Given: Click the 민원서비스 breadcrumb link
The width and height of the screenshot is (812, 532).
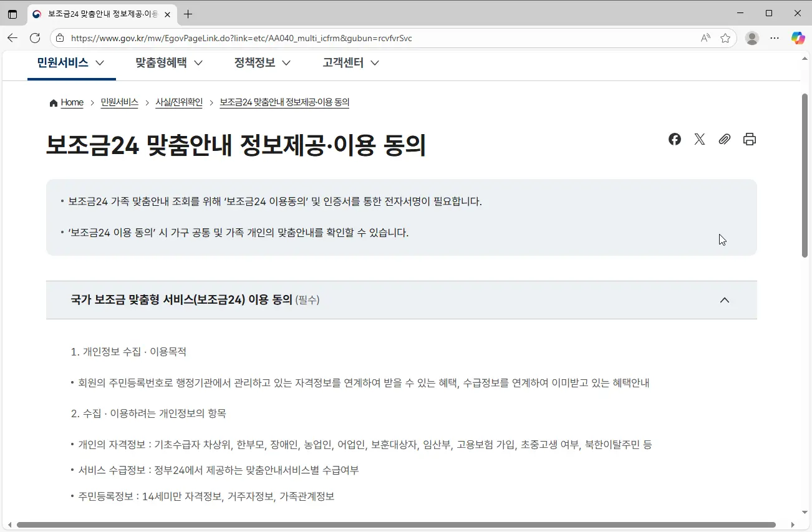Looking at the screenshot, I should [119, 102].
